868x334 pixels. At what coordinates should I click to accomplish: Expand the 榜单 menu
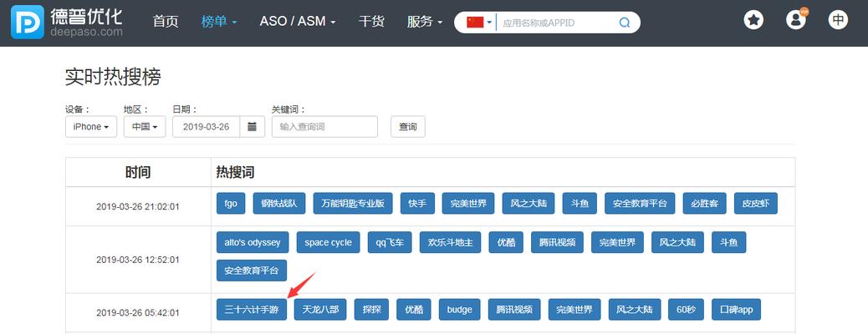(x=219, y=22)
